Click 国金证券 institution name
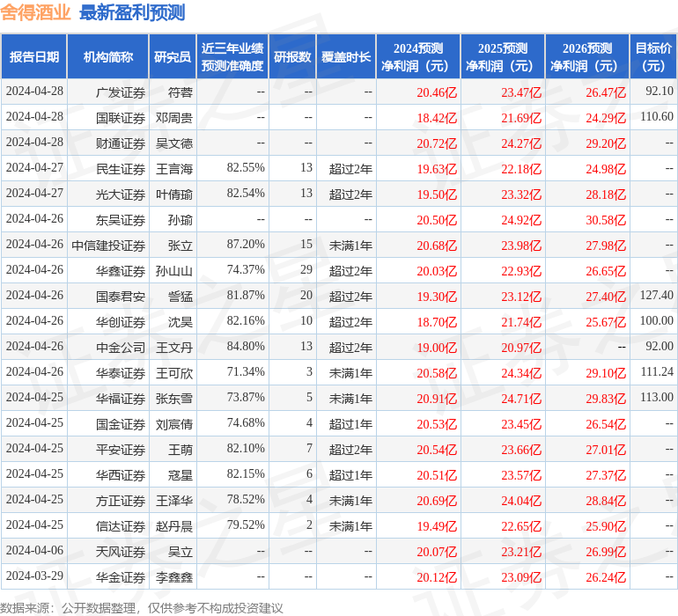 point(121,424)
